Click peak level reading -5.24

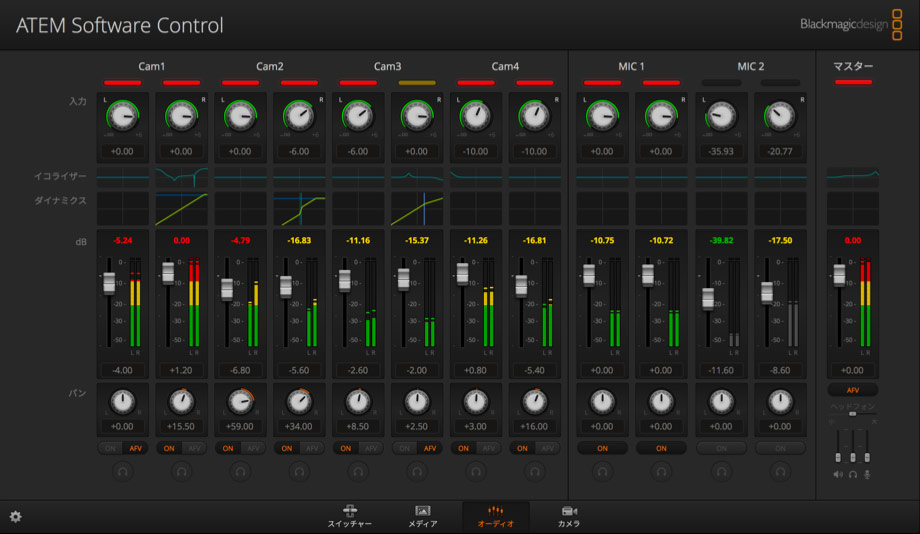coord(123,241)
